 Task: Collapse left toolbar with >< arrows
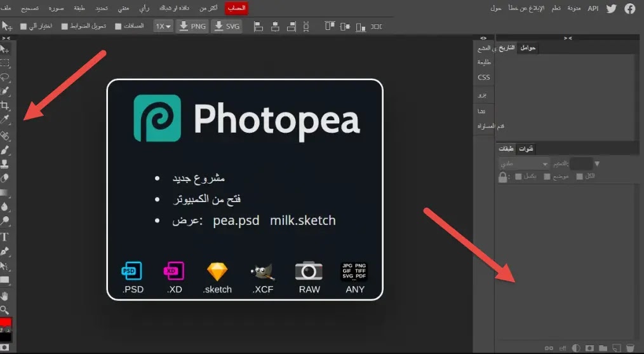pos(6,38)
